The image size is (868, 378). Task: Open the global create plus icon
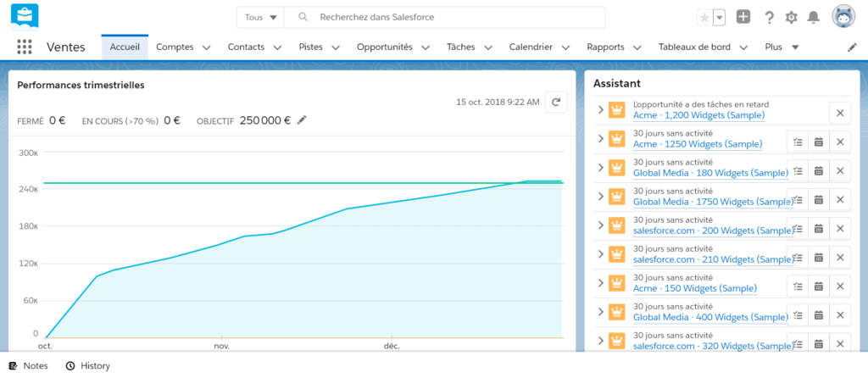[x=743, y=17]
